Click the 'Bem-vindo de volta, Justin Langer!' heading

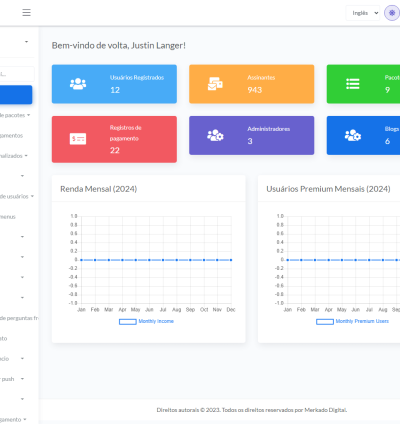pyautogui.click(x=119, y=45)
